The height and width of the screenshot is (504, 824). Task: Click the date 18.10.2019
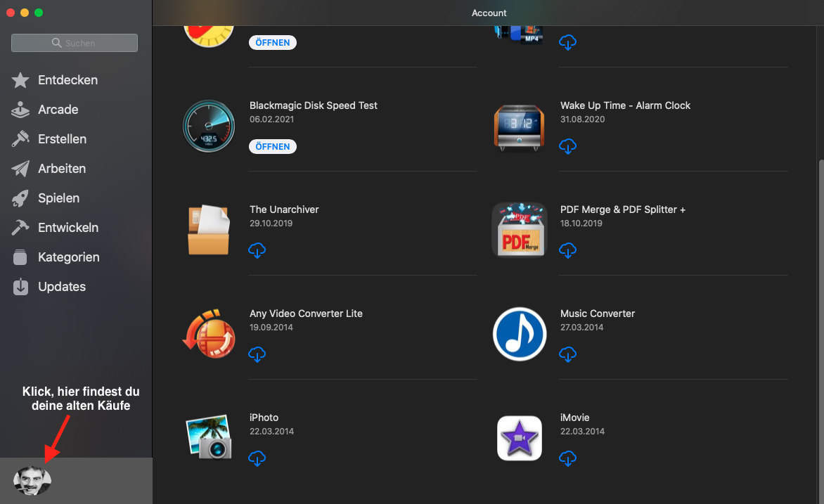[x=581, y=224]
